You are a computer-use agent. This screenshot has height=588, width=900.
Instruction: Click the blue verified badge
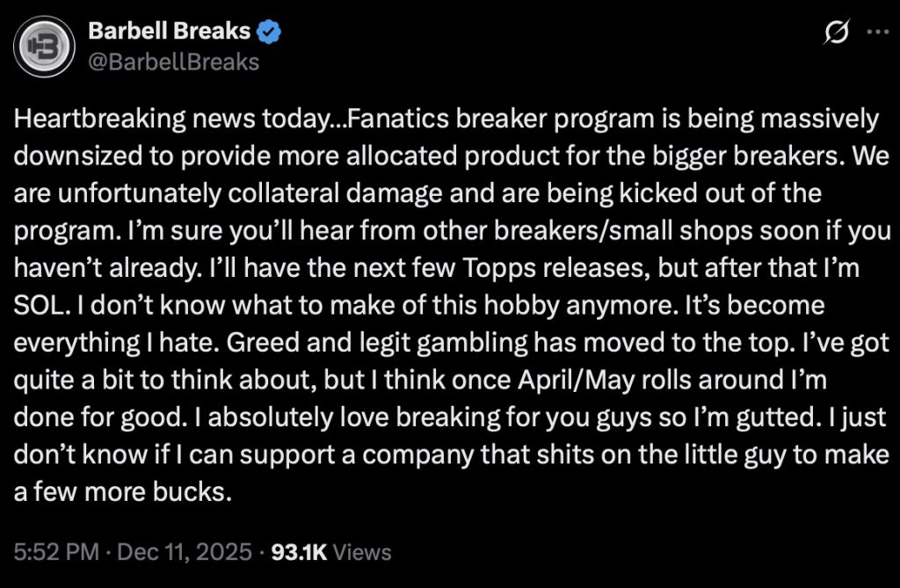[x=269, y=33]
